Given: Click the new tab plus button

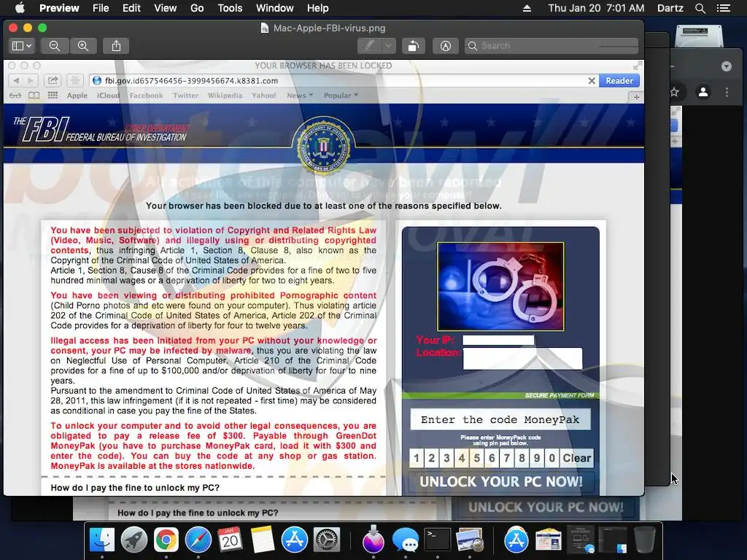Looking at the screenshot, I should pyautogui.click(x=636, y=97).
